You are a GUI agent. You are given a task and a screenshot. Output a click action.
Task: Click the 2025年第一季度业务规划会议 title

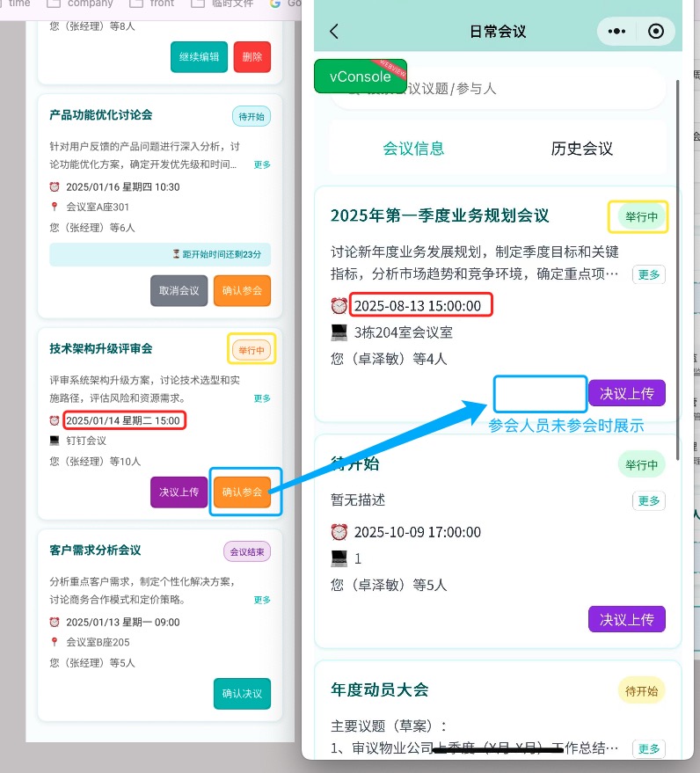click(x=440, y=216)
